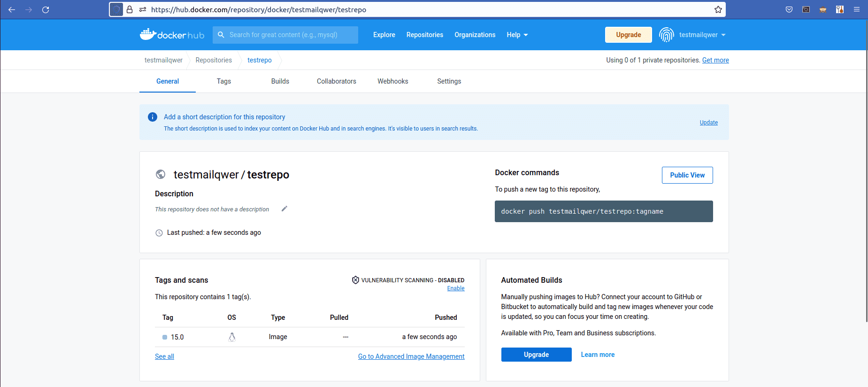The image size is (868, 387).
Task: Click the fox extension icon in toolbar
Action: [823, 9]
